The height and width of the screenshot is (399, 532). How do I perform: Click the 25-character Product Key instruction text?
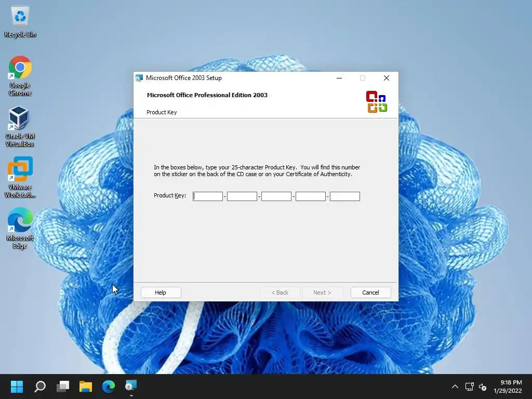[x=257, y=170]
